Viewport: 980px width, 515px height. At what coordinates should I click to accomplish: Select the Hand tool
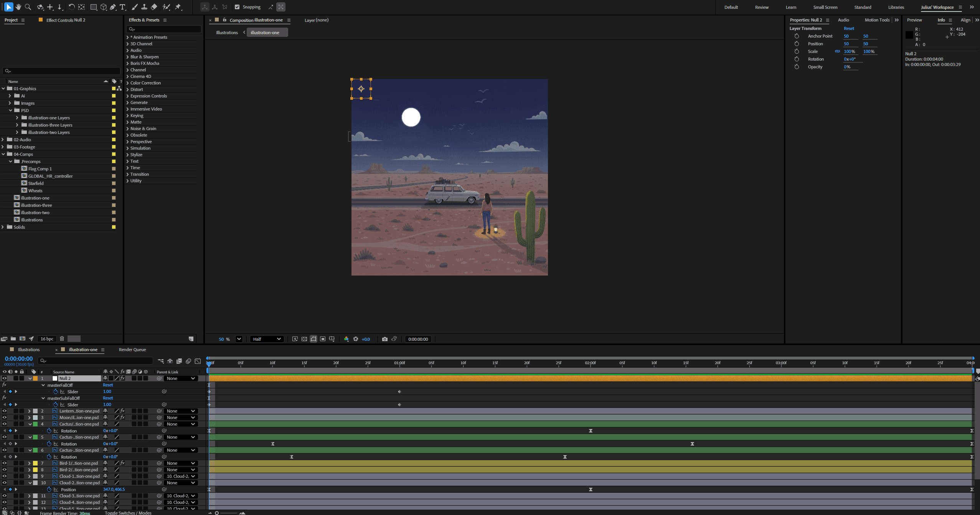pyautogui.click(x=18, y=7)
